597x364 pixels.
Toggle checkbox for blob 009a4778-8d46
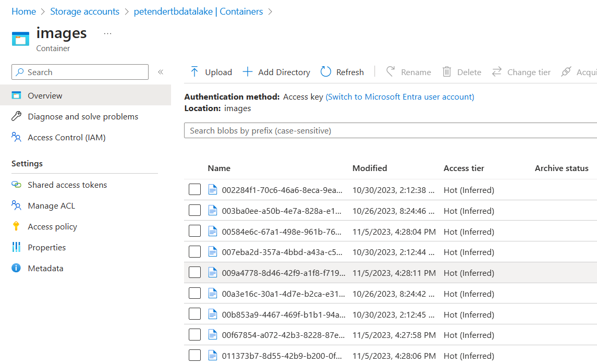pos(194,272)
